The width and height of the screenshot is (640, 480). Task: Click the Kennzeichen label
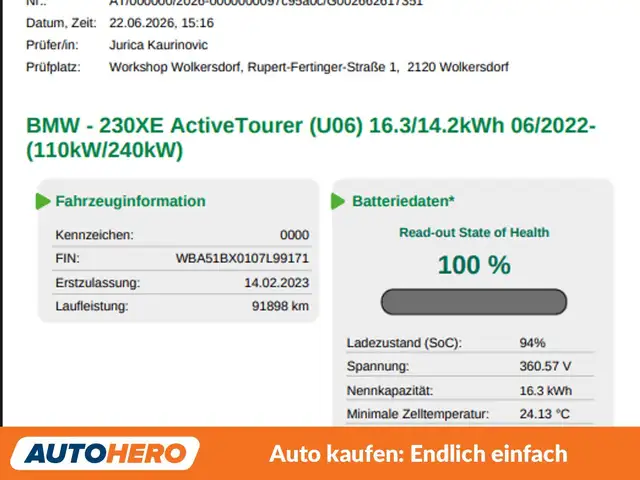click(95, 235)
